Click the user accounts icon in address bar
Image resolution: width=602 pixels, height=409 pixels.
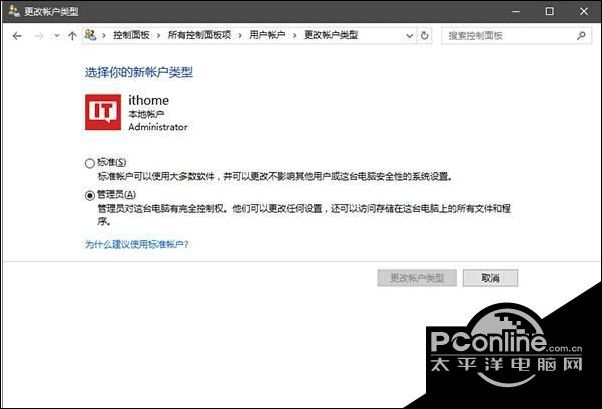tap(90, 35)
